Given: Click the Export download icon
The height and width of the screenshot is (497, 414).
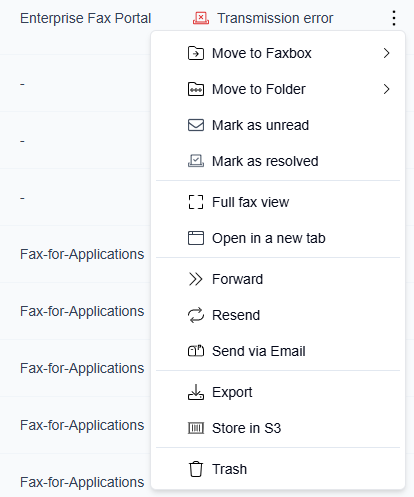Looking at the screenshot, I should tap(196, 392).
